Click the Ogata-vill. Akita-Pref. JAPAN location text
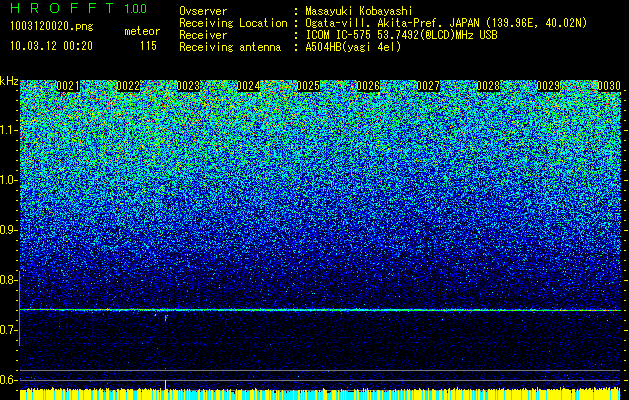The height and width of the screenshot is (400, 629). coord(446,23)
